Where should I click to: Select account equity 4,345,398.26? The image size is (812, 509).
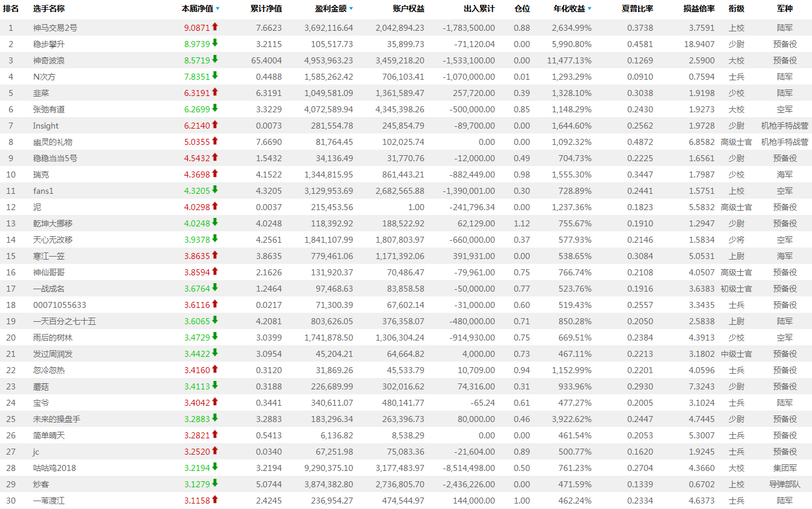click(400, 109)
